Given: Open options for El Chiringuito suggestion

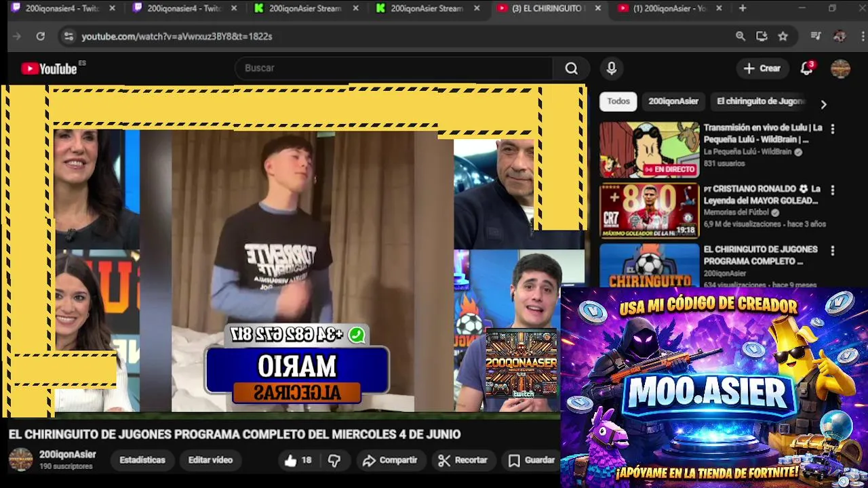Looking at the screenshot, I should click(x=832, y=251).
